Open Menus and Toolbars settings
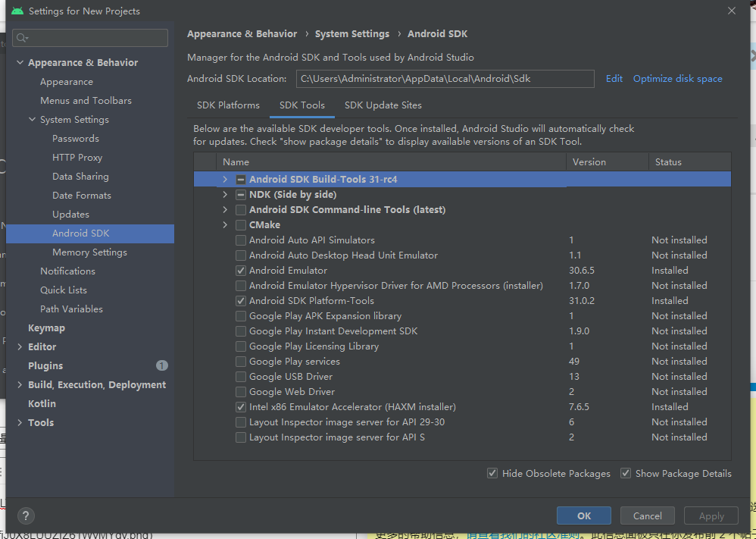 [x=86, y=101]
